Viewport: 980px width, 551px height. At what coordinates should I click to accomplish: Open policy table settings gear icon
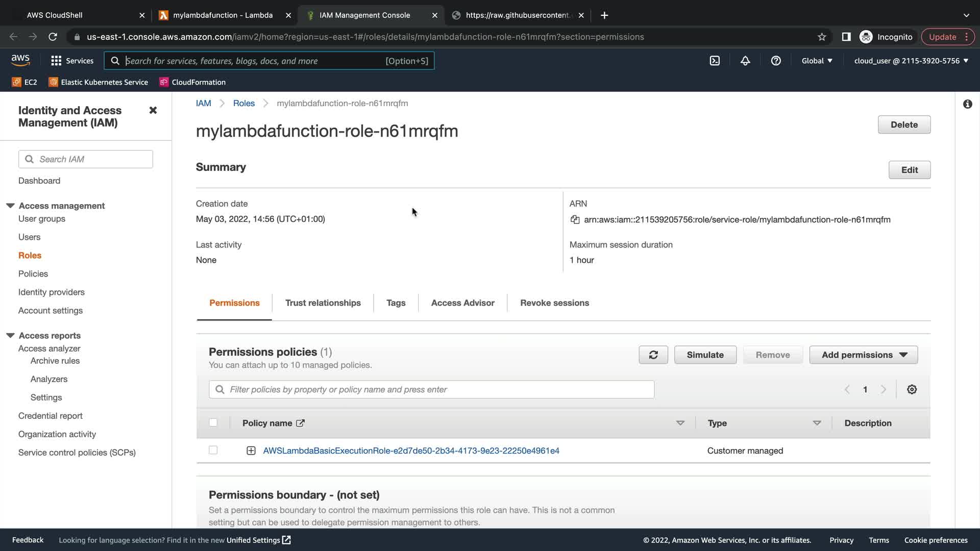point(912,390)
